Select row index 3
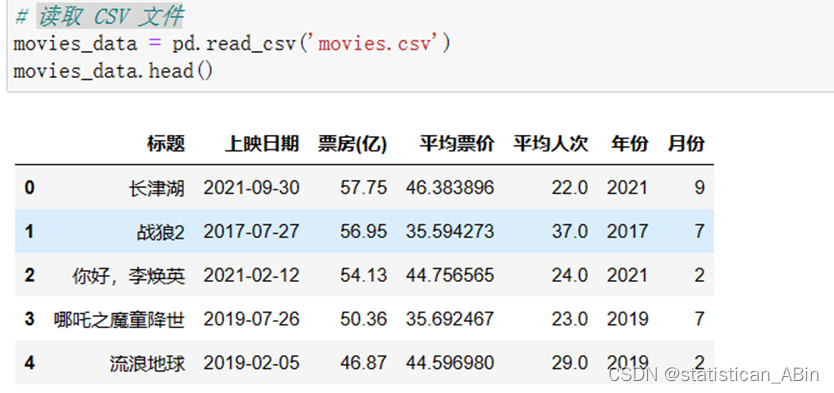Screen dimensions: 834x393 pos(29,319)
